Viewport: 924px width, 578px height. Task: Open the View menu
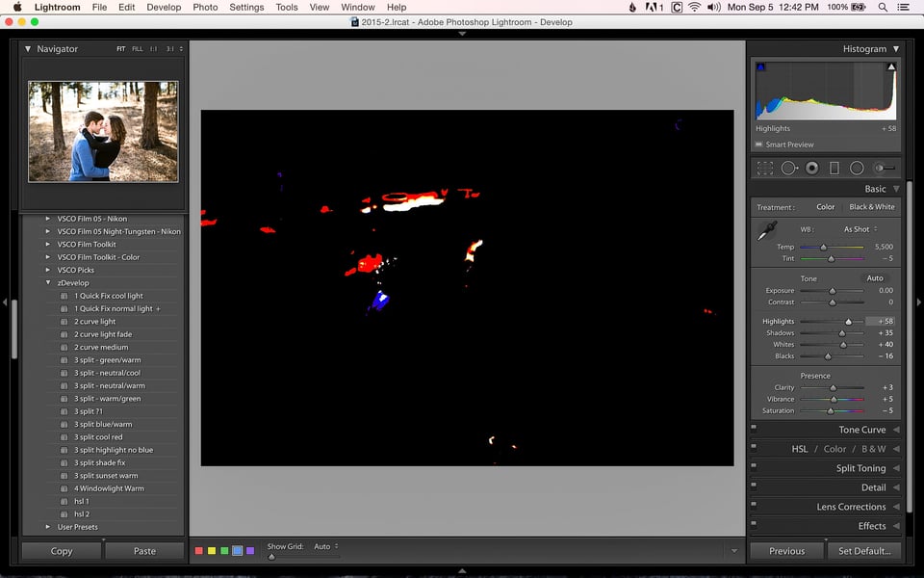(x=320, y=7)
